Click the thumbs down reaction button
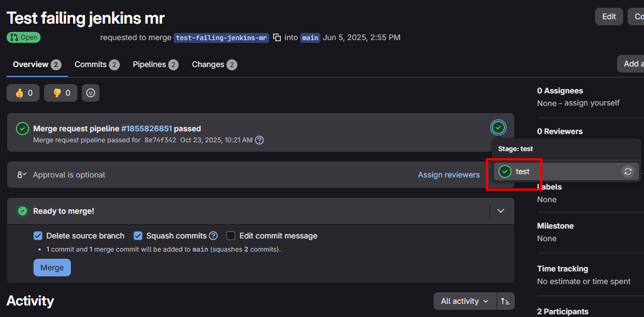 click(x=60, y=93)
